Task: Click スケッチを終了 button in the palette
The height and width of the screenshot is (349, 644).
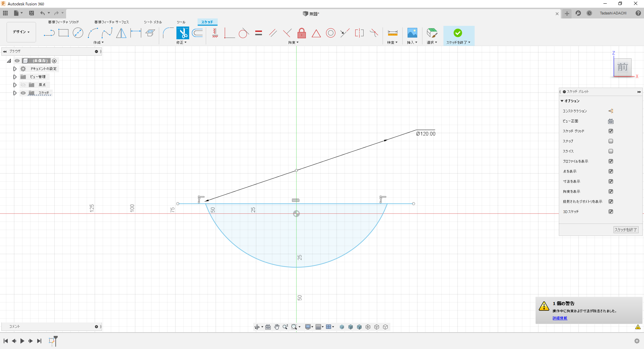Action: [626, 230]
